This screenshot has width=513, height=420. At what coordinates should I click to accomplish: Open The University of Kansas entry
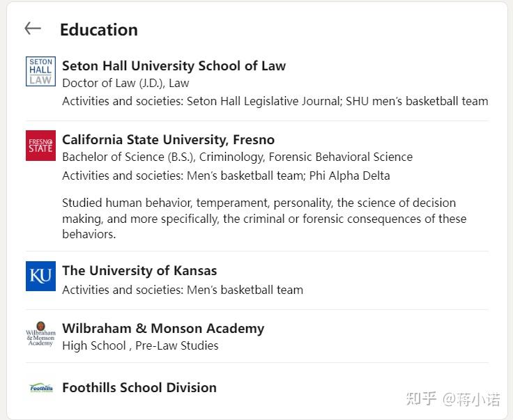pos(139,271)
